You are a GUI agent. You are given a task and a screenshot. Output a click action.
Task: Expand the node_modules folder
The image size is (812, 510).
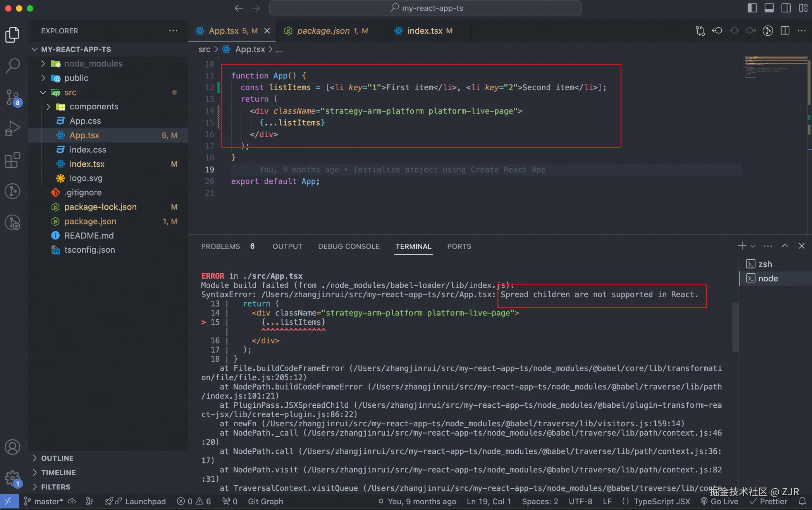[x=93, y=64]
